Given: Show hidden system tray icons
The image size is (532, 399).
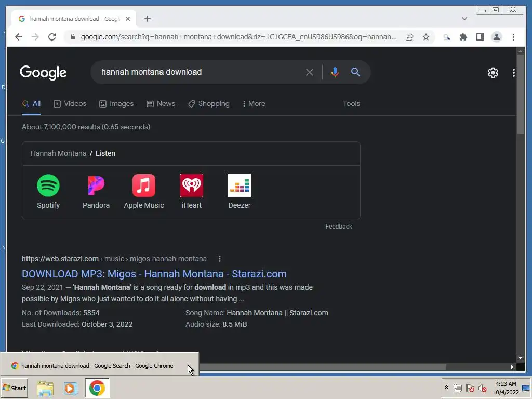Looking at the screenshot, I should coord(446,388).
